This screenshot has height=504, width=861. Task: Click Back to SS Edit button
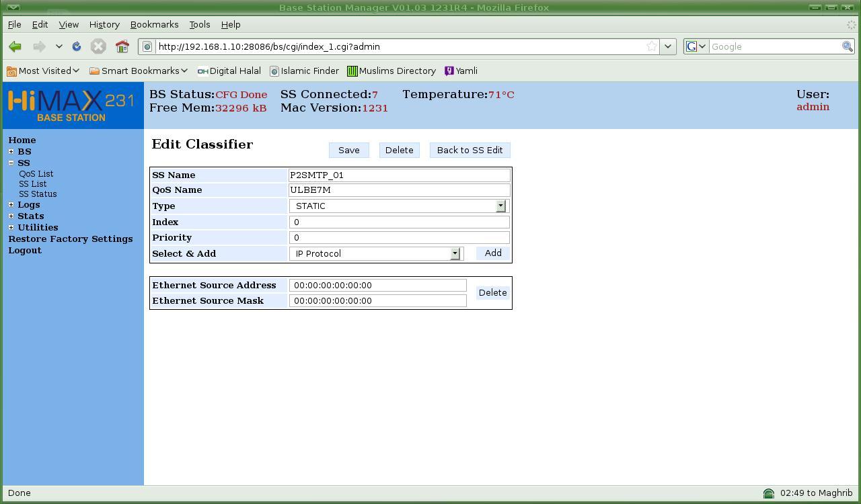[470, 150]
